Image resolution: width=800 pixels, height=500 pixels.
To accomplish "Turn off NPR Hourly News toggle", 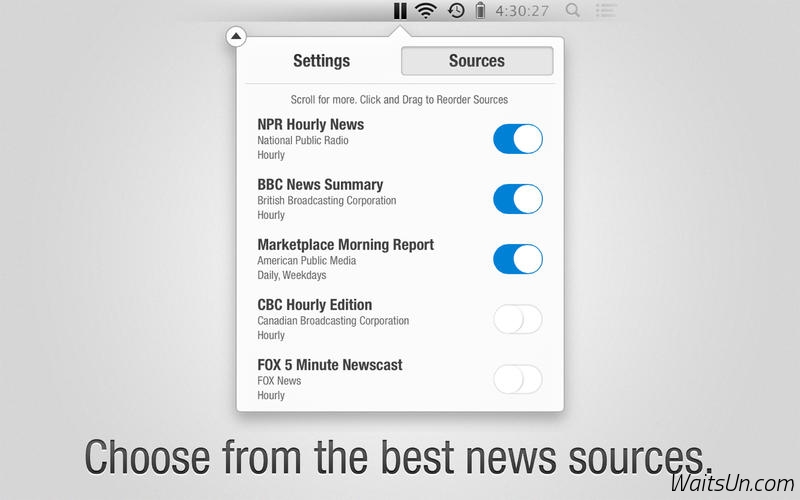I will pyautogui.click(x=518, y=139).
